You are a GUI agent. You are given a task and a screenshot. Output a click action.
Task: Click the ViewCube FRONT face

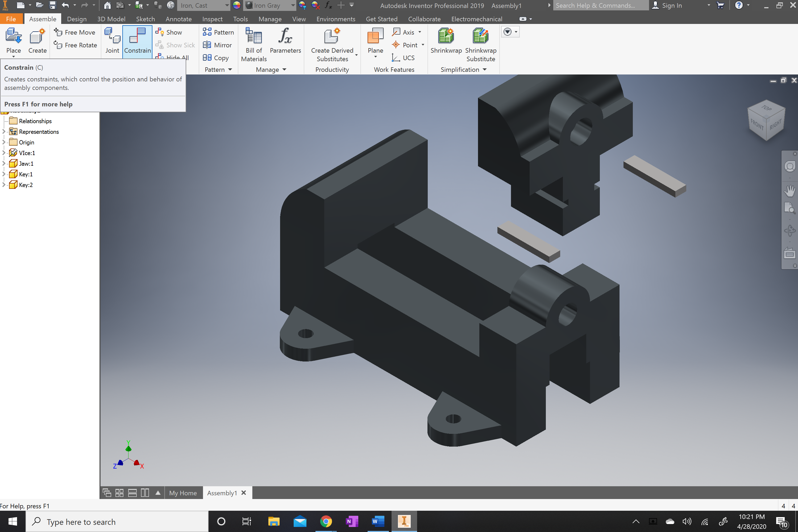[x=757, y=124]
